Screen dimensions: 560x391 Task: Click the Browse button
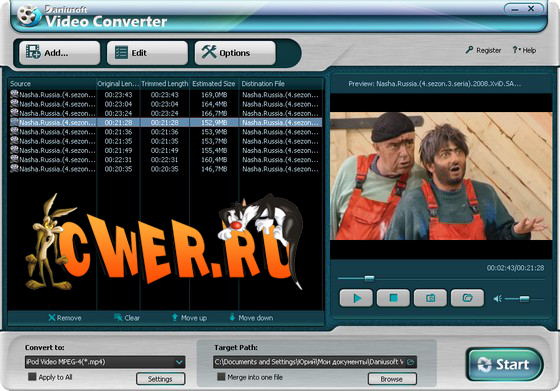[x=392, y=379]
